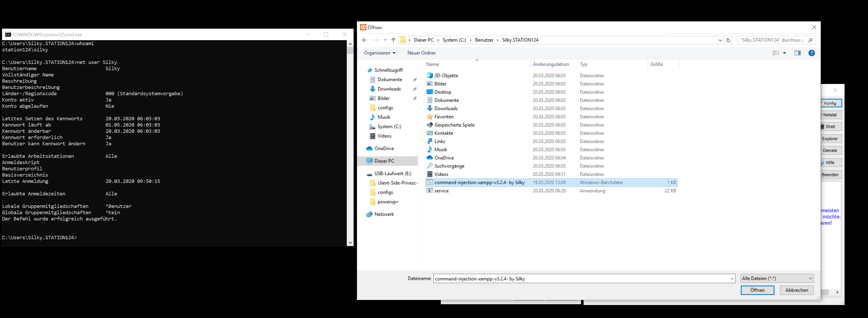Select USB-Laufwerk (E:) in sidebar
This screenshot has width=868, height=318.
[x=392, y=174]
